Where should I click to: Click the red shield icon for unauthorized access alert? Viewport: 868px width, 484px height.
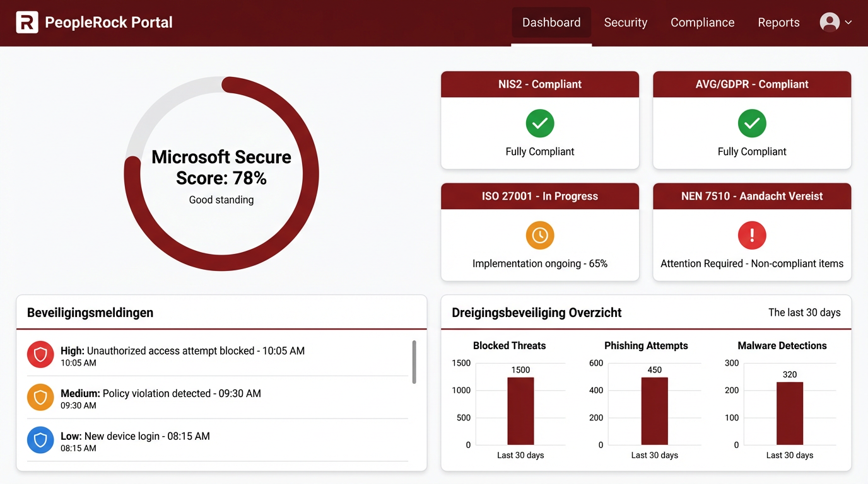tap(40, 354)
